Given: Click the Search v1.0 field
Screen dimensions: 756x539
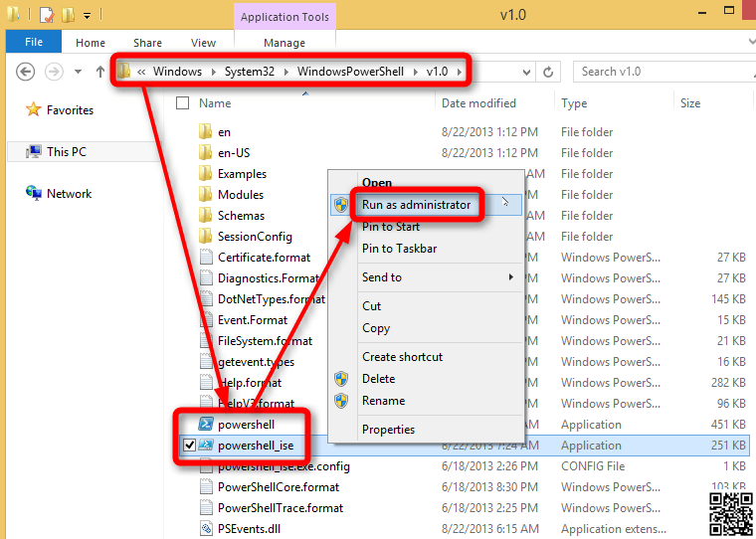Looking at the screenshot, I should click(665, 72).
